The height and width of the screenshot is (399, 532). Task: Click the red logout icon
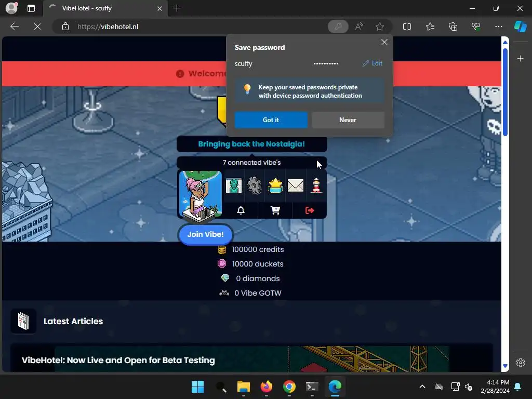[x=310, y=210]
